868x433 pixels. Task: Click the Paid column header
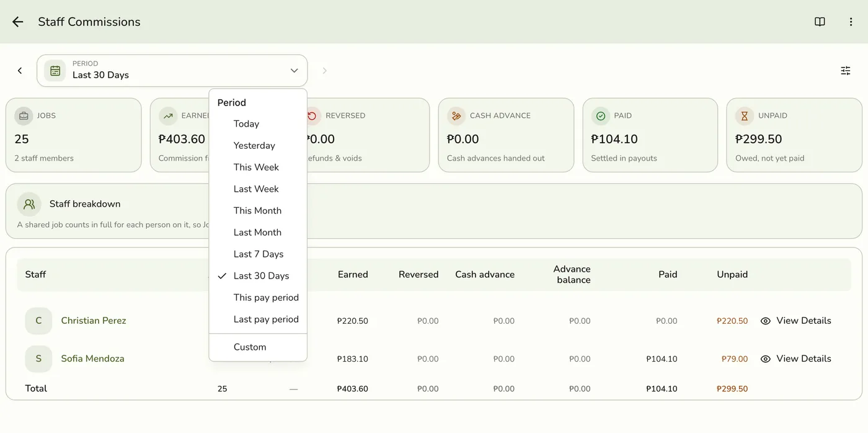tap(668, 275)
